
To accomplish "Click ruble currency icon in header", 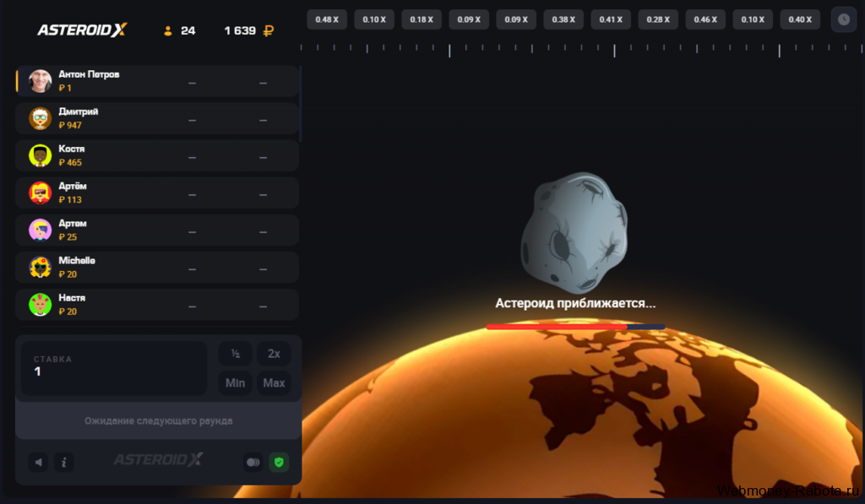I will pos(269,31).
